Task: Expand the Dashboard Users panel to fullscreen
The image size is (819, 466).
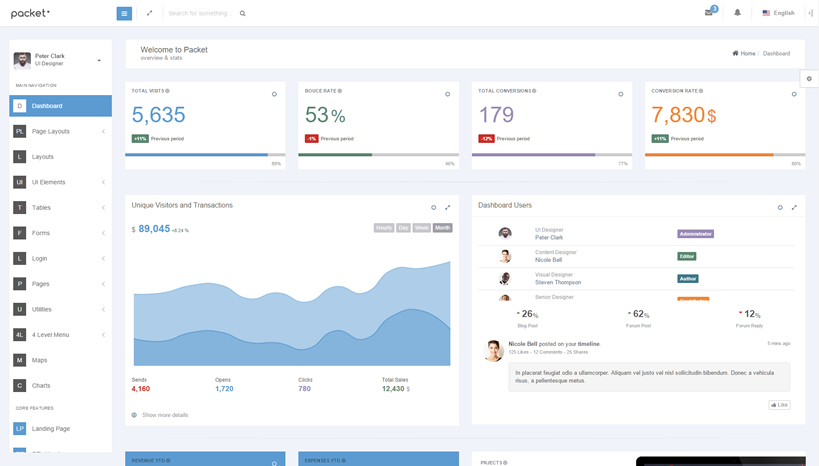Action: pyautogui.click(x=794, y=207)
